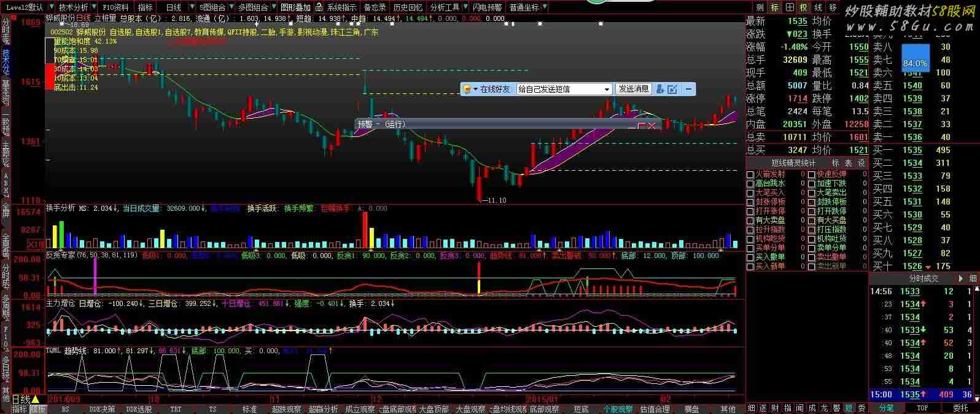Click the grid layout icon in quote panel header

(x=789, y=7)
